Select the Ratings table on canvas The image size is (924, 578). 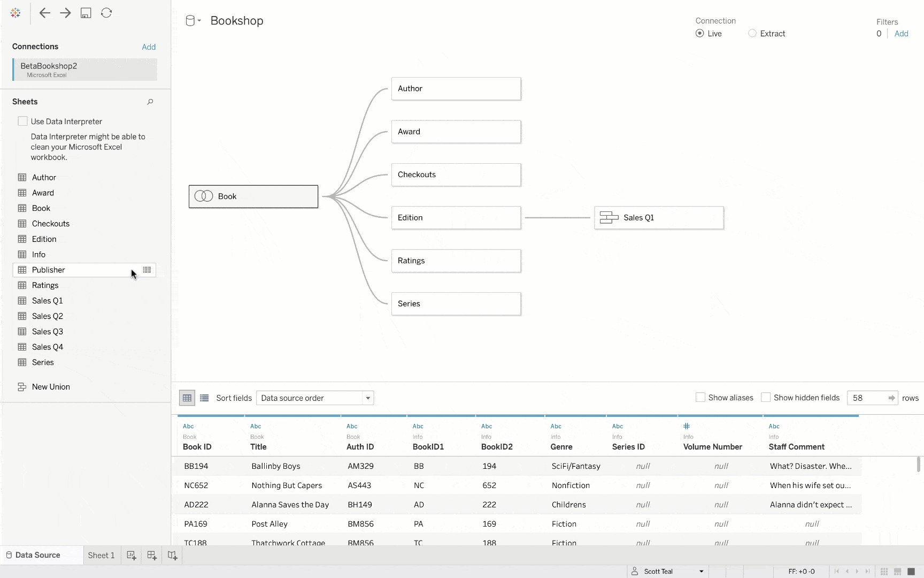tap(456, 261)
